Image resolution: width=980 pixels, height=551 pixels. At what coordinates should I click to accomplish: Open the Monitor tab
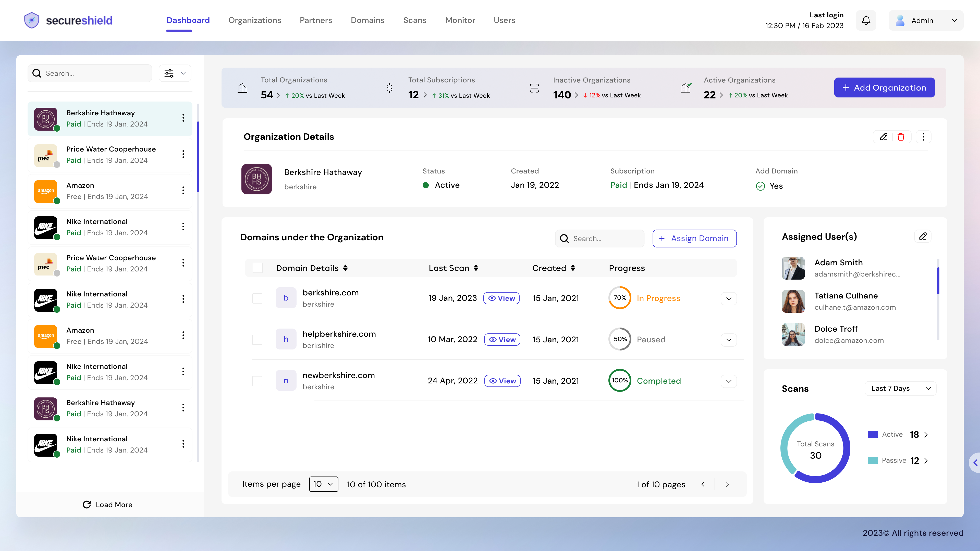coord(460,20)
